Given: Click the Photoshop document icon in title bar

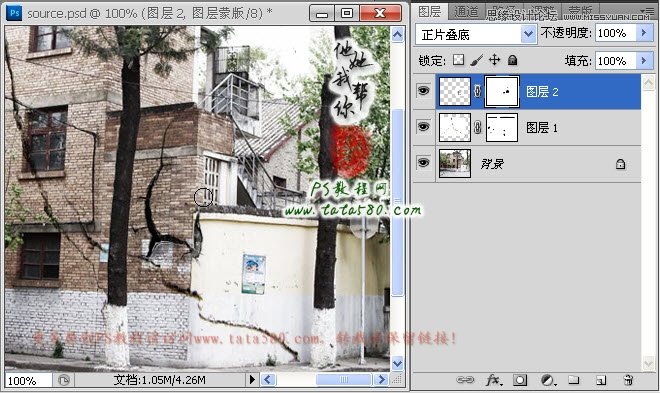Looking at the screenshot, I should pyautogui.click(x=14, y=13).
